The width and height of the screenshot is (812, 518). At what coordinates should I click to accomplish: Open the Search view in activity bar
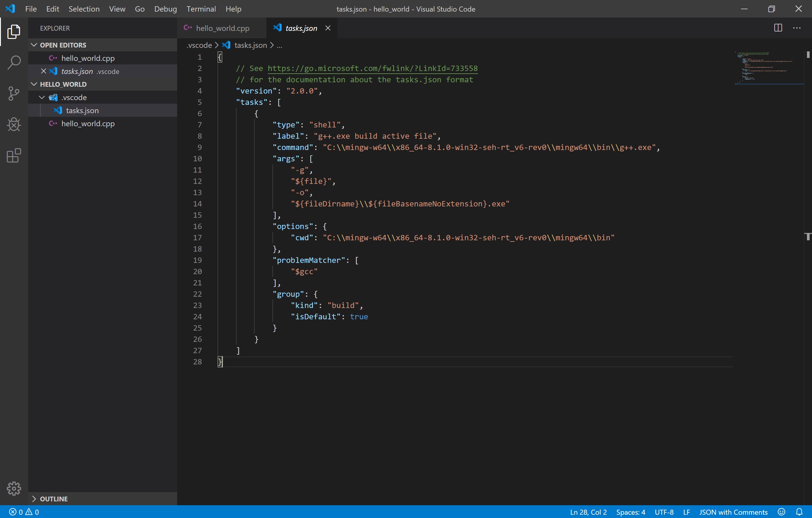click(14, 62)
